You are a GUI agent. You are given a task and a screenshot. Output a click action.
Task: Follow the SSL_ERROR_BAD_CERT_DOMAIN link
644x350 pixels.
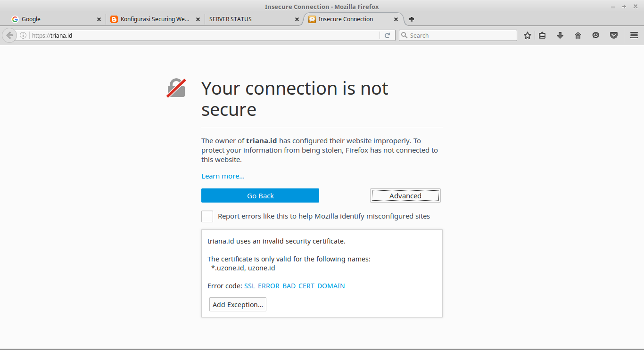tap(294, 285)
